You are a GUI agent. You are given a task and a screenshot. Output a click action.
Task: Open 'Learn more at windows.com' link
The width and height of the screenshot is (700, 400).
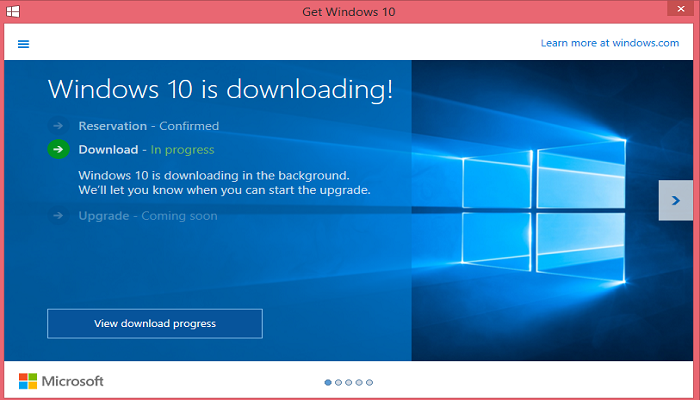[x=610, y=43]
